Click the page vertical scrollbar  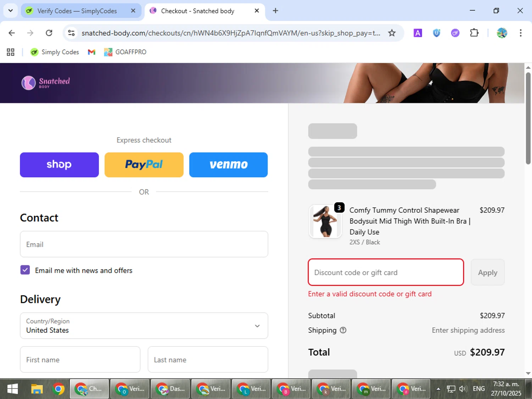click(x=528, y=118)
